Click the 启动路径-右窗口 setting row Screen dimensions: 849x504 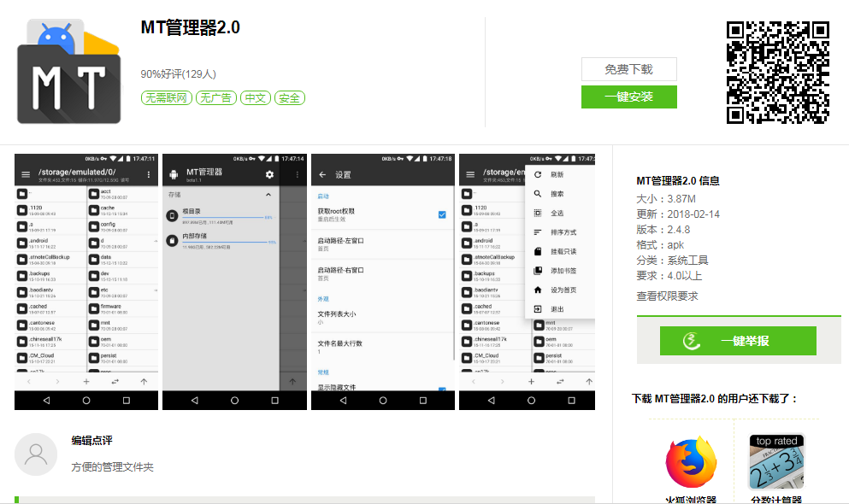pyautogui.click(x=382, y=273)
